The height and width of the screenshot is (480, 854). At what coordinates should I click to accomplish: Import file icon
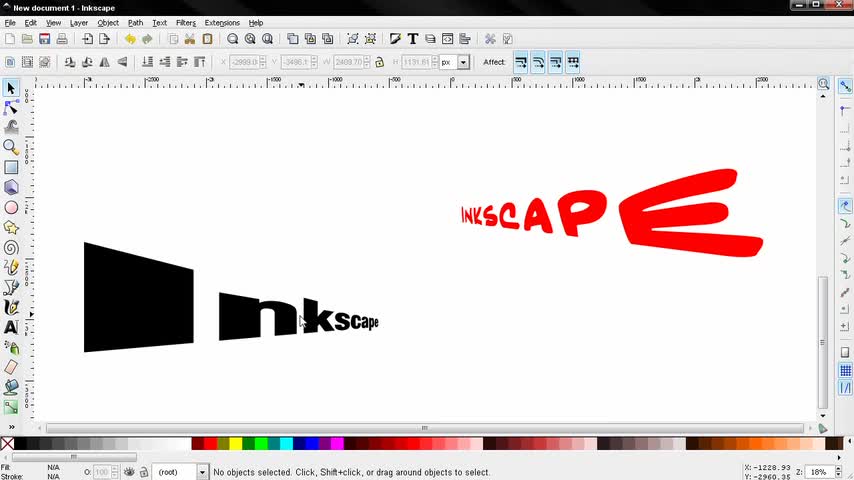87,39
